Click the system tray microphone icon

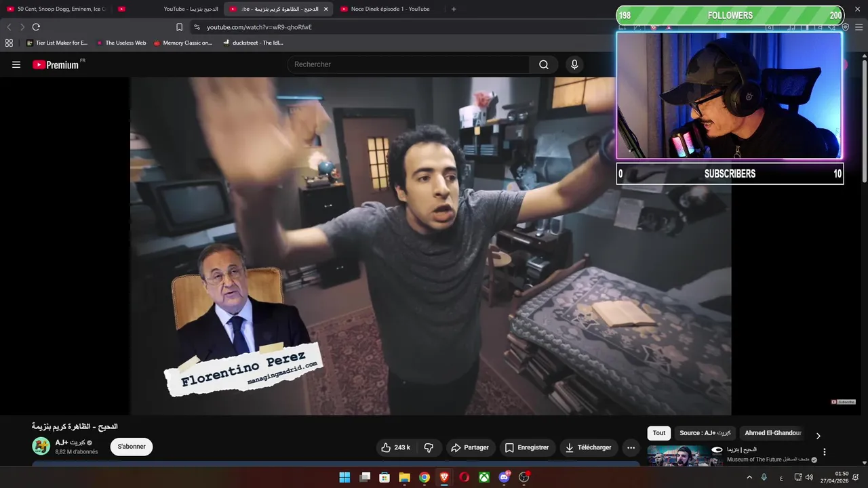764,477
